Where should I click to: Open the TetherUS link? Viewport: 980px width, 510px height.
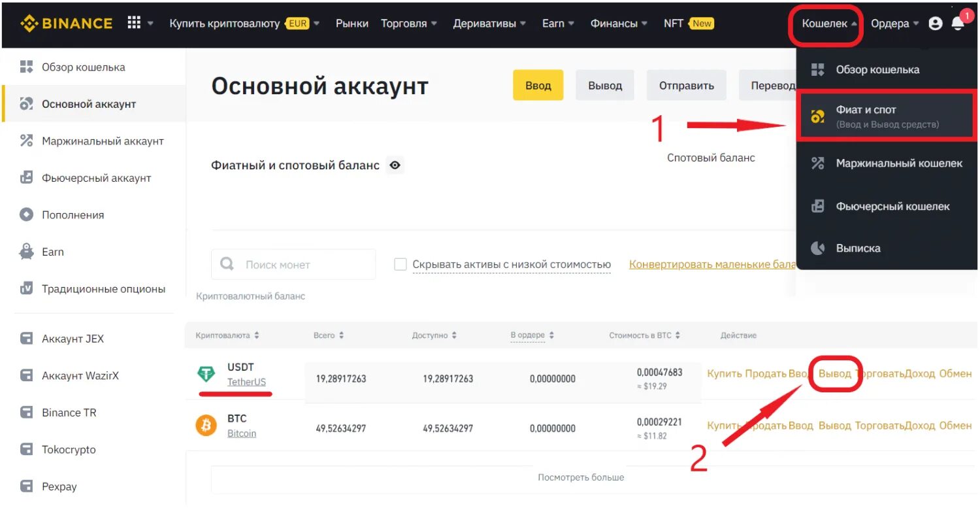coord(246,382)
